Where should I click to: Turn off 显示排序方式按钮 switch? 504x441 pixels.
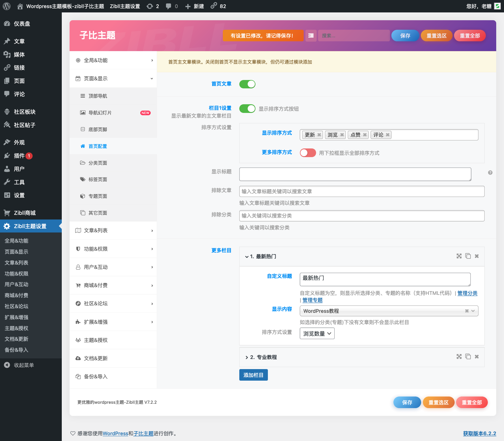(x=247, y=109)
